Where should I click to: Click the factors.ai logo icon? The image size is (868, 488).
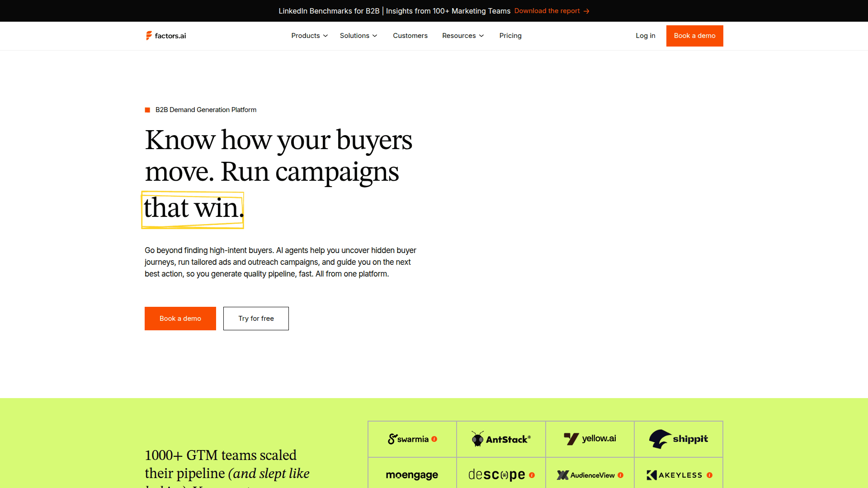149,36
